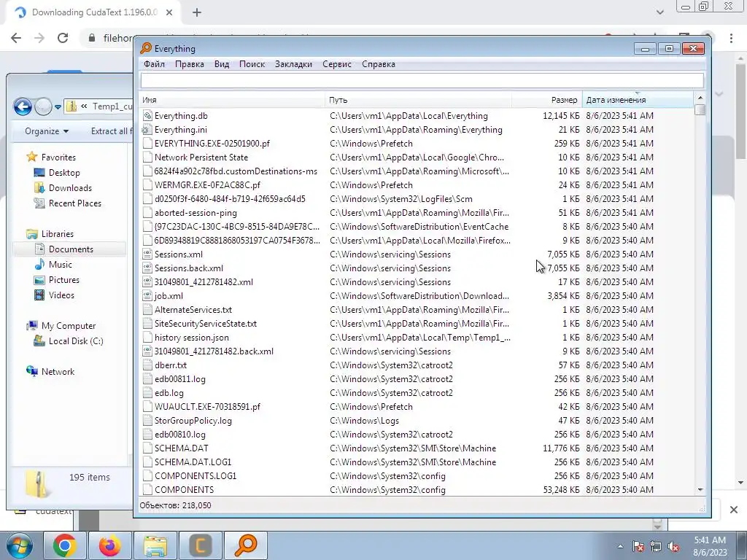Image resolution: width=747 pixels, height=560 pixels.
Task: Click the Everything magnifier icon in title bar
Action: (145, 49)
